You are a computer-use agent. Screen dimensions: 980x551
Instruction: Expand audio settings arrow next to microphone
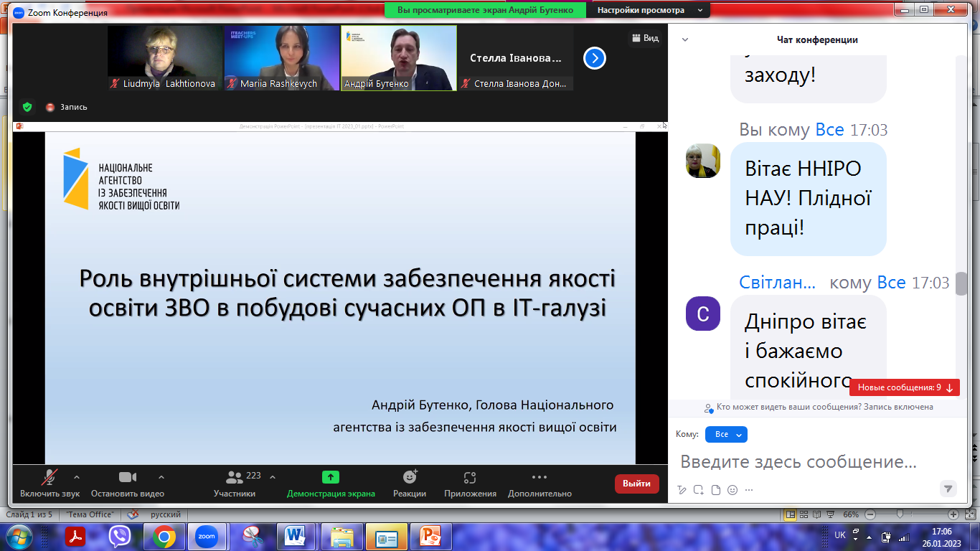click(77, 477)
